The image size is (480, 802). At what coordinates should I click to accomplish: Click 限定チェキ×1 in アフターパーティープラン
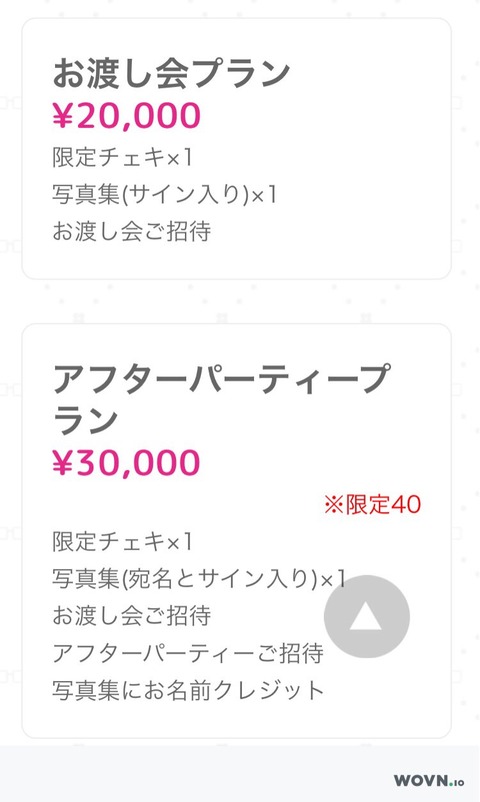(122, 541)
